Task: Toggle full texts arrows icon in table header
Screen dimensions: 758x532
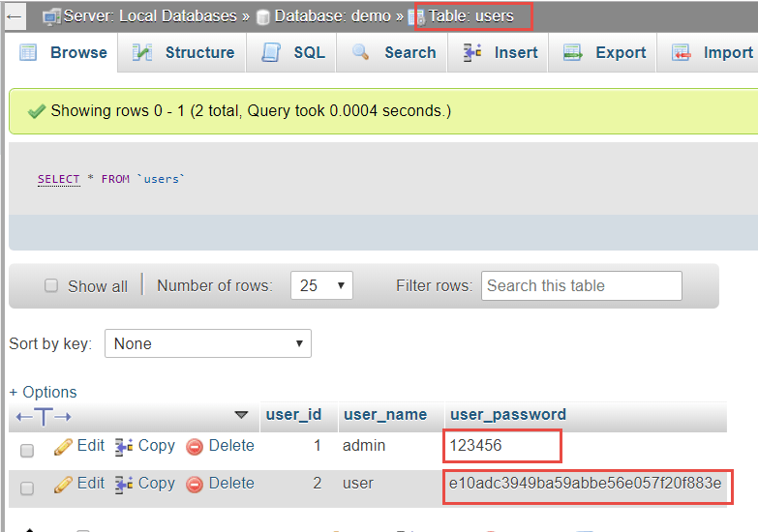Action: pyautogui.click(x=44, y=416)
